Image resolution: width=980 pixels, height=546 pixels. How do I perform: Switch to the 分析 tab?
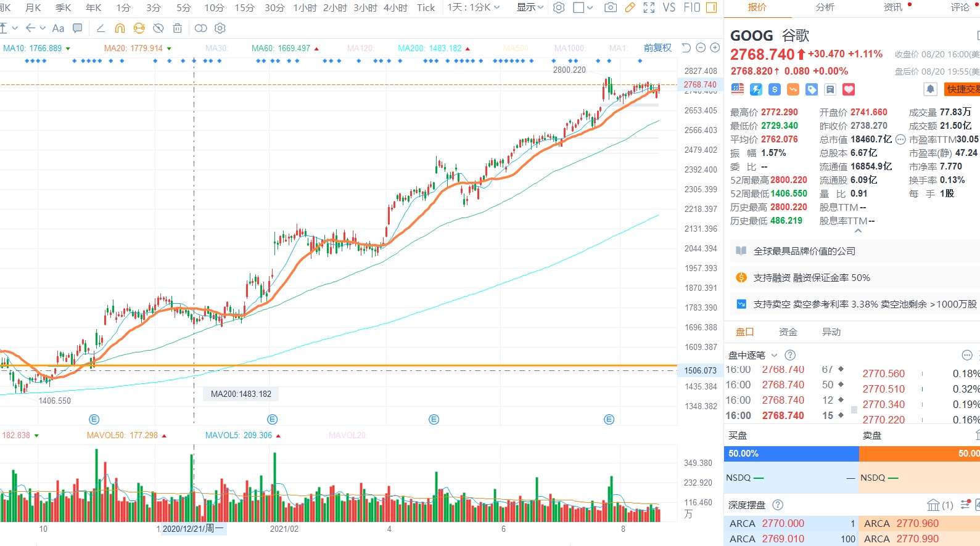(825, 7)
